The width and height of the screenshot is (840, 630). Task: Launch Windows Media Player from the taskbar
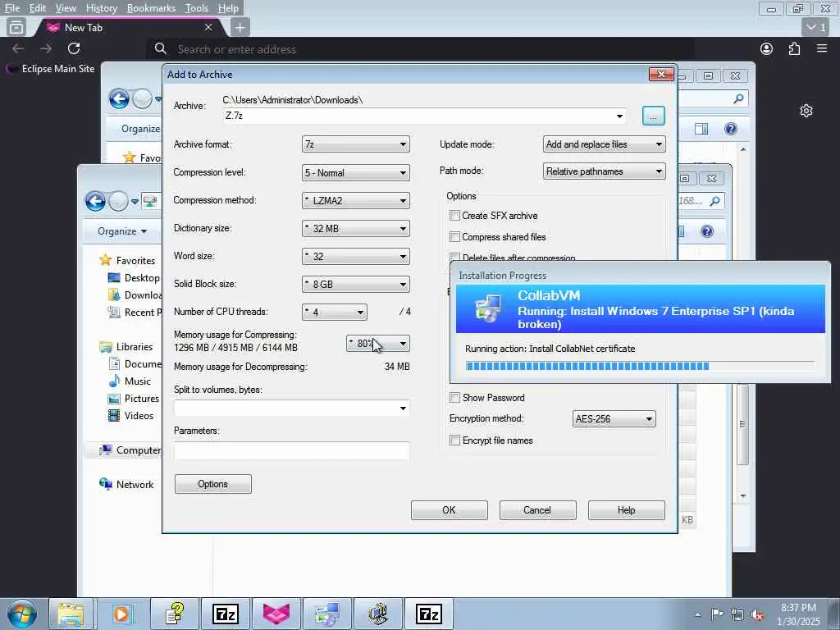[121, 614]
